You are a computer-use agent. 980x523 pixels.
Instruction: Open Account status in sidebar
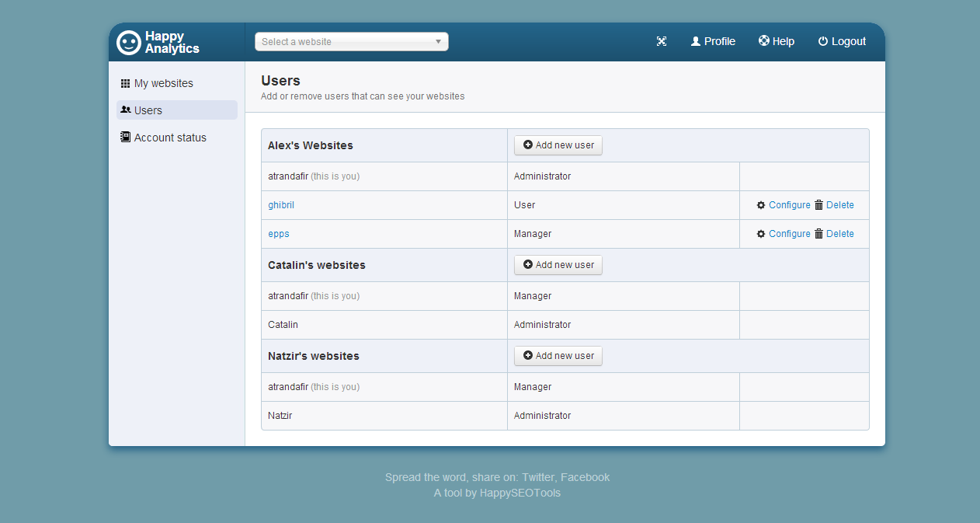click(169, 138)
